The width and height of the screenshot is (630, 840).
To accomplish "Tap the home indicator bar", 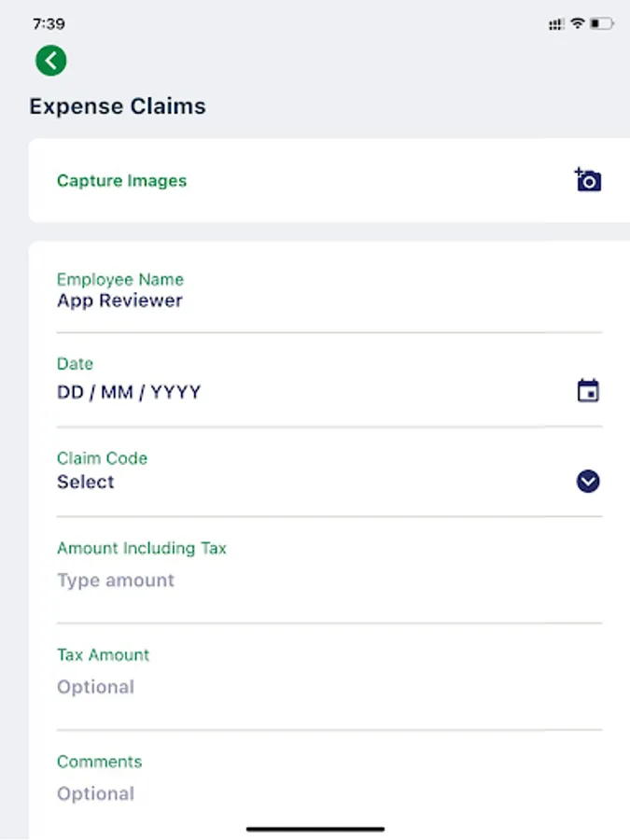I will [x=315, y=828].
